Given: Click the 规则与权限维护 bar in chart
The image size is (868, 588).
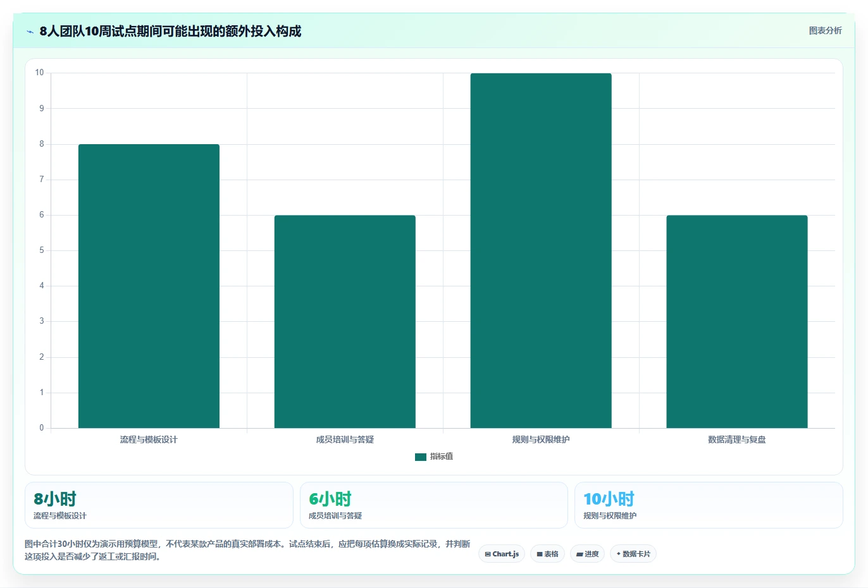Looking at the screenshot, I should coord(541,250).
